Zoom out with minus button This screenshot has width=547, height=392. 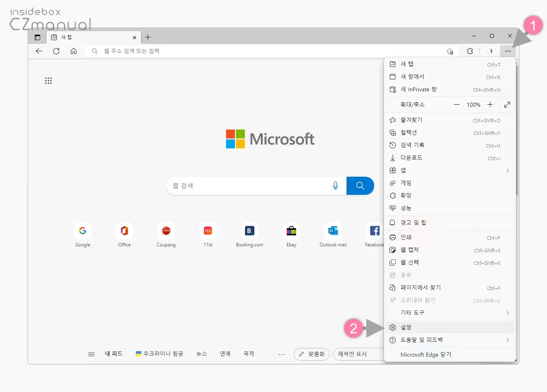457,105
